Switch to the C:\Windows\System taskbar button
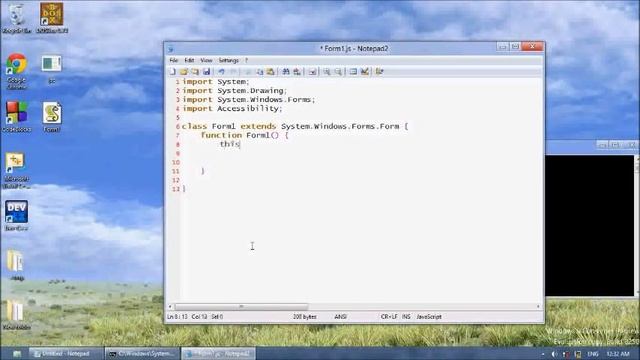Image resolution: width=640 pixels, height=360 pixels. click(142, 354)
